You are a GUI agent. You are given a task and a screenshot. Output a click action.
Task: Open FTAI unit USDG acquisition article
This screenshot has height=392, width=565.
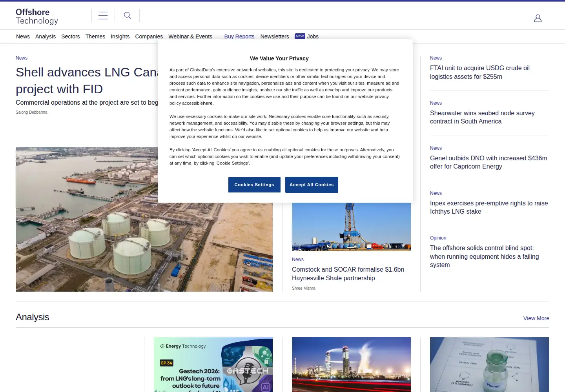(x=480, y=72)
